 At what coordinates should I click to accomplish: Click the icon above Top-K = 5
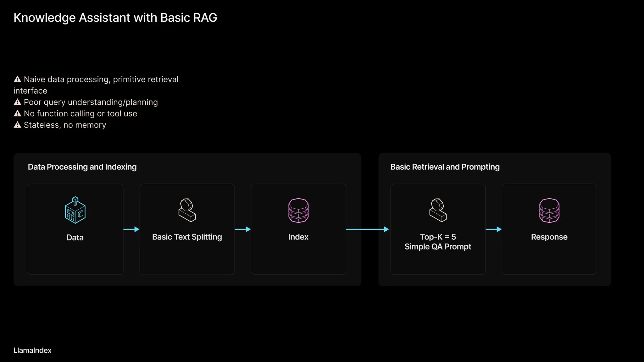[x=438, y=210]
